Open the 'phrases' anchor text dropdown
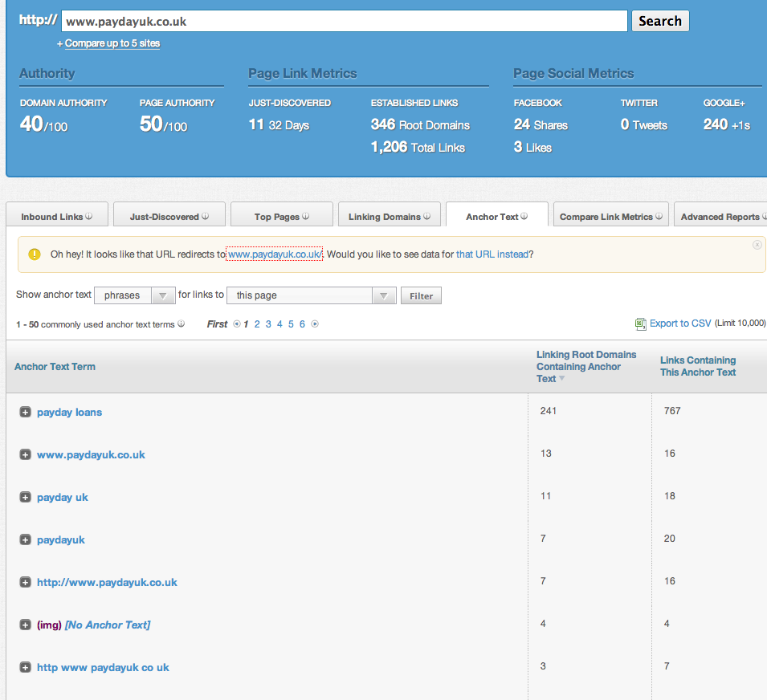Screen dimensions: 767x700 [135, 295]
